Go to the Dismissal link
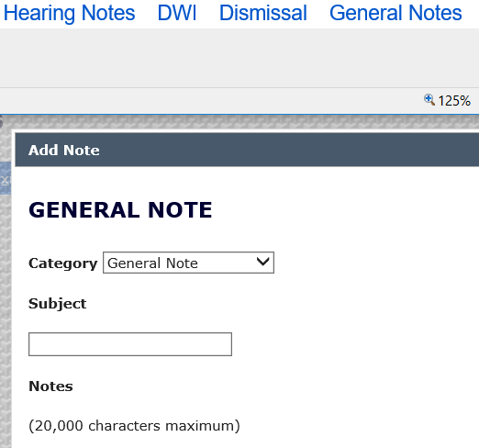The image size is (479, 448). (x=263, y=13)
